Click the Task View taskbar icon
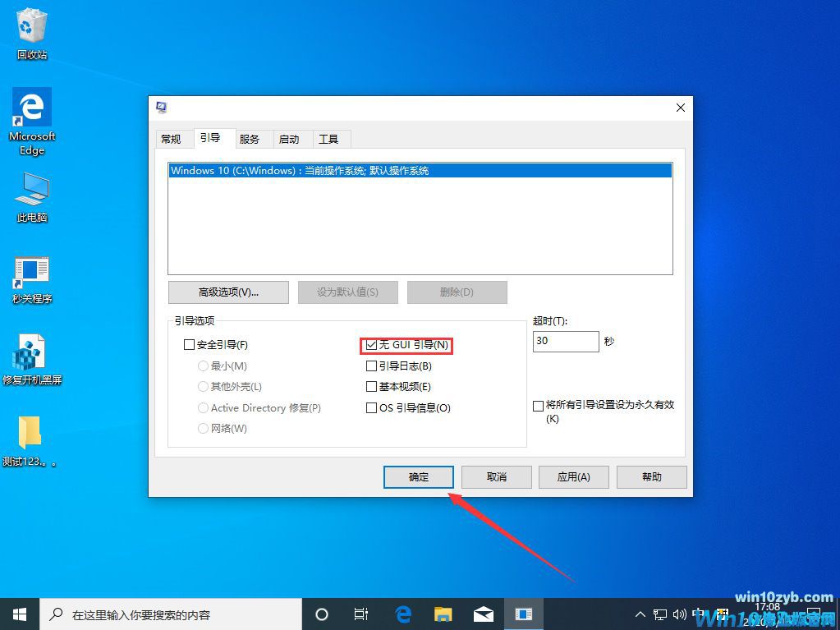This screenshot has height=630, width=840. [360, 614]
